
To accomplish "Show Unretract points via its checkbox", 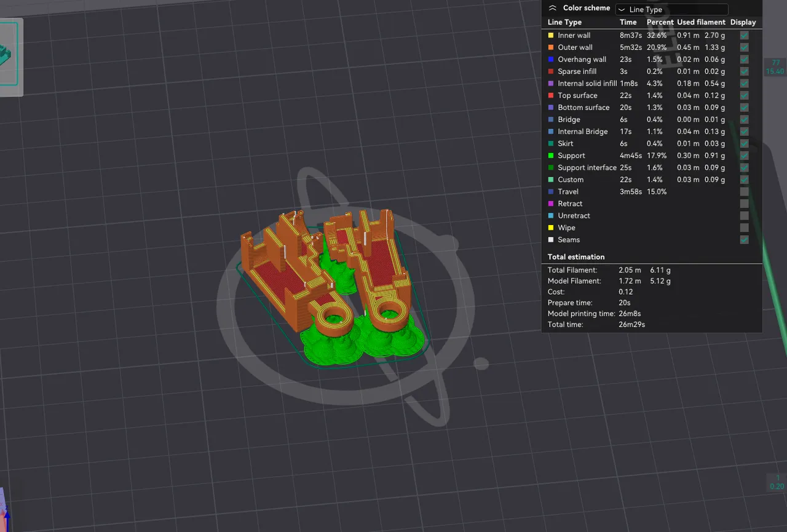I will (745, 216).
